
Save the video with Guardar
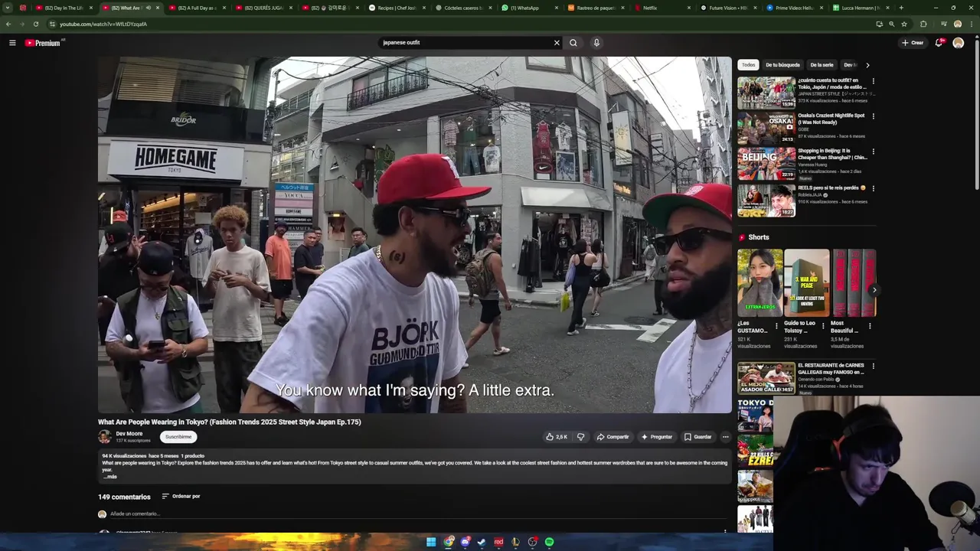point(697,437)
